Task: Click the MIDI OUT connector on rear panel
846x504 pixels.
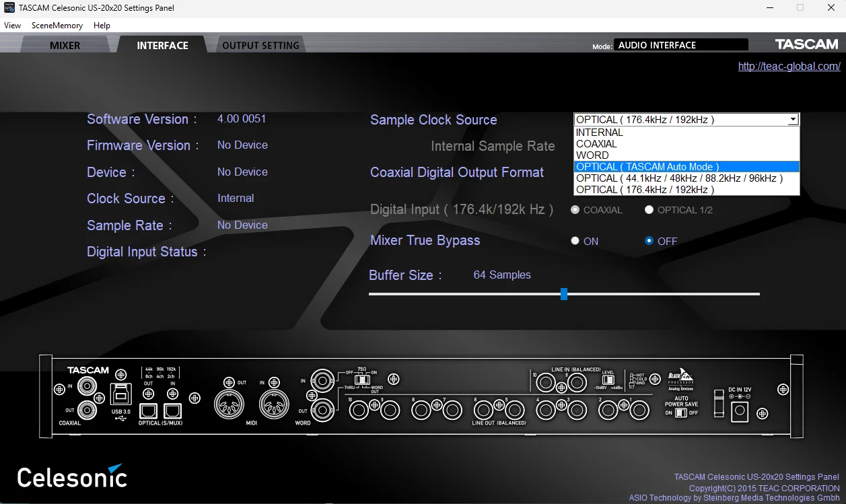Action: click(230, 404)
